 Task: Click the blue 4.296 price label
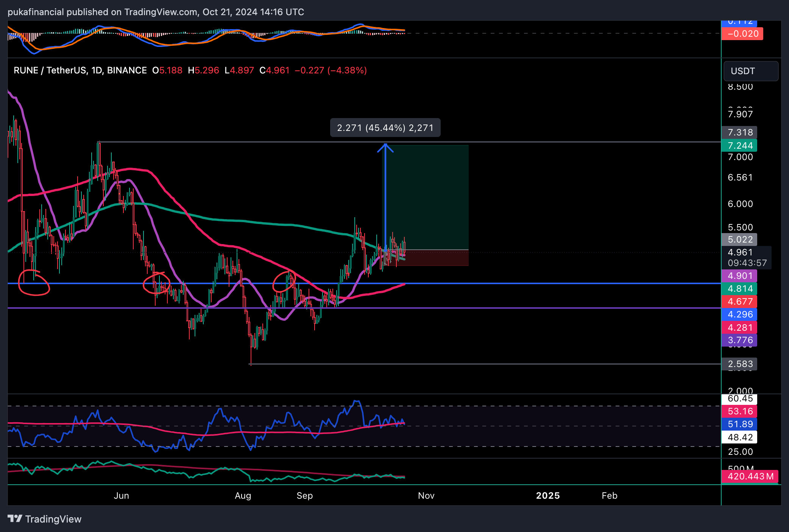coord(739,314)
